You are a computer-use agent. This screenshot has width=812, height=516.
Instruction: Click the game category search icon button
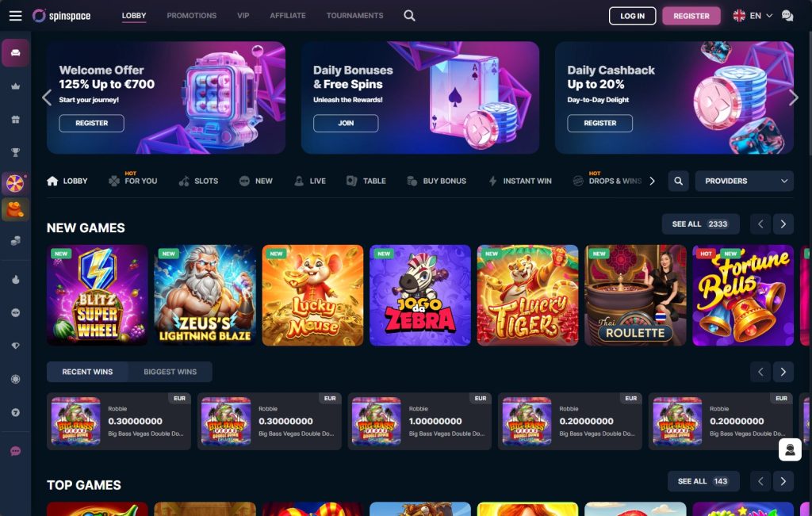(x=678, y=182)
